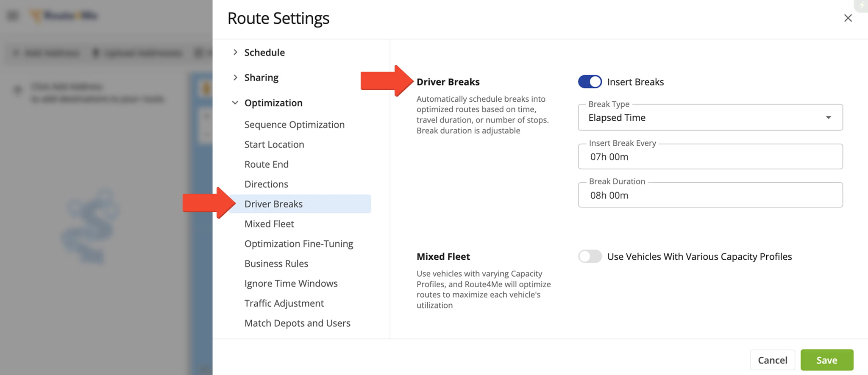Viewport: 868px width, 375px height.
Task: Open Optimization Fine-Tuning settings
Action: coord(298,244)
